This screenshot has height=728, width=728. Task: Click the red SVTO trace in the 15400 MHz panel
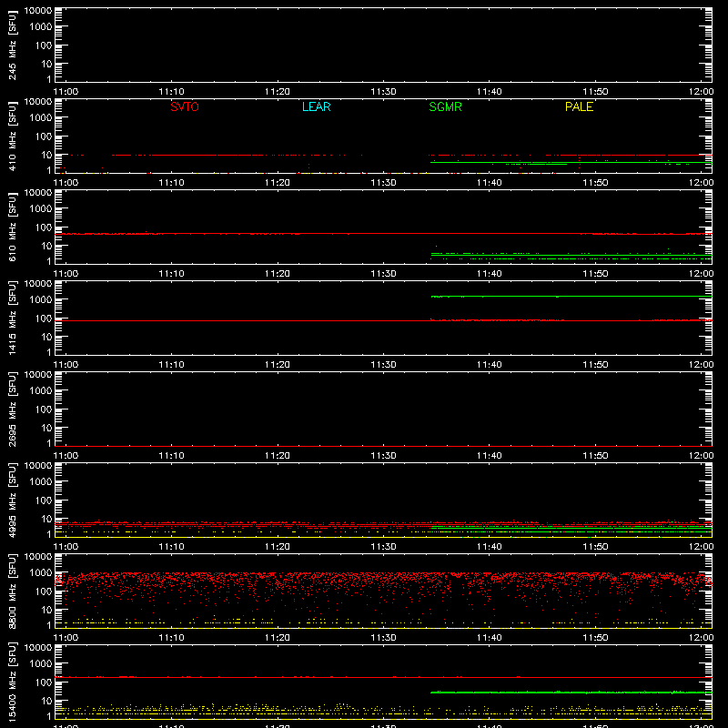tap(383, 677)
